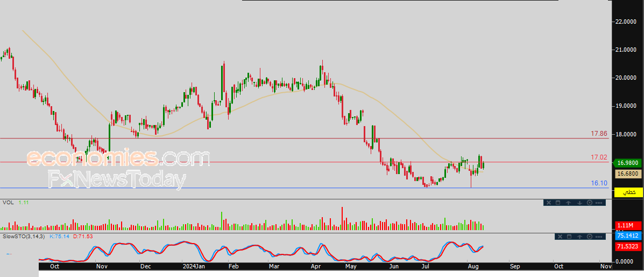
Task: Click the 1.11M volume value label
Action: [628, 225]
